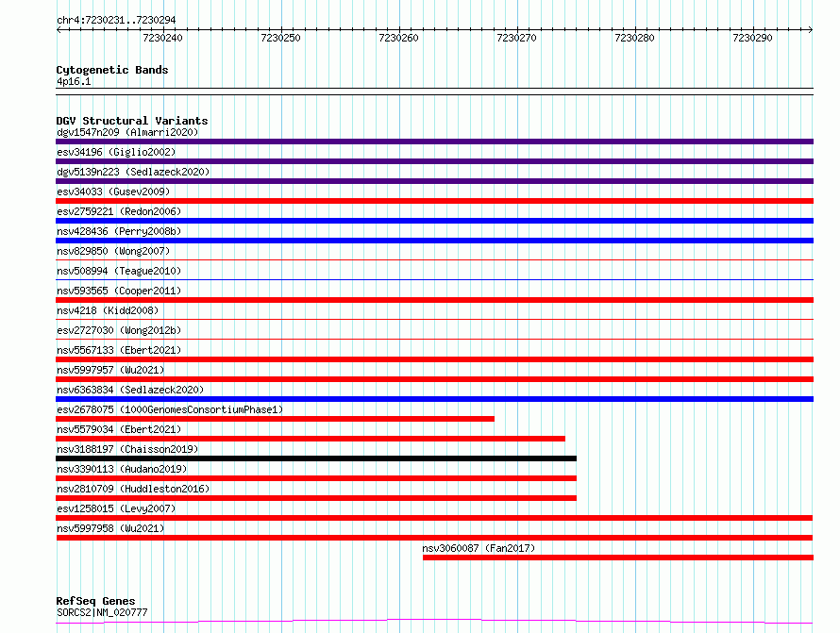
Task: Select the 4p16.1 band label
Action: (74, 81)
